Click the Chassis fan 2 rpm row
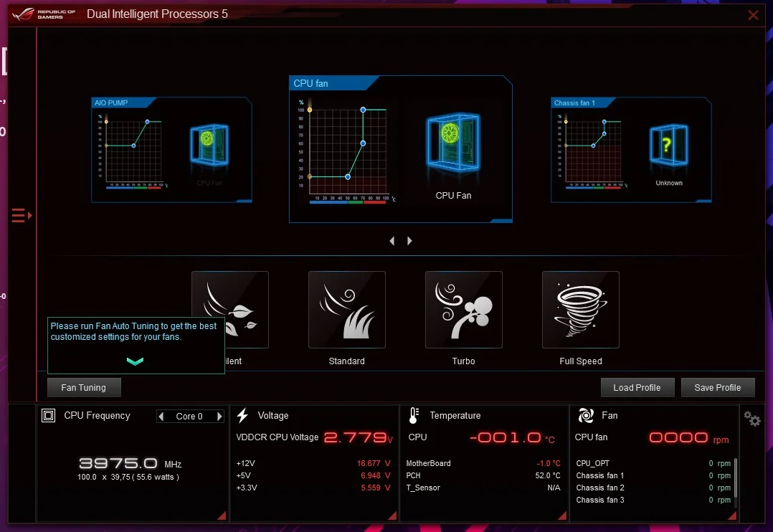This screenshot has width=773, height=532. click(x=653, y=488)
